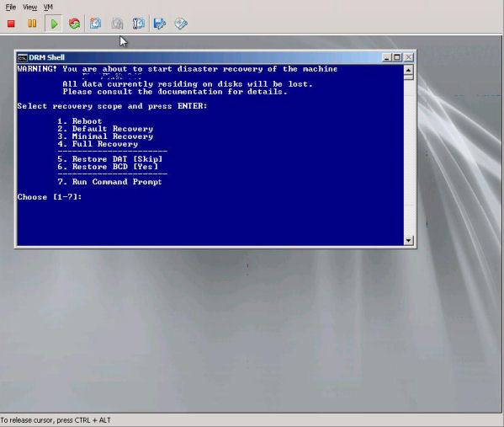The height and width of the screenshot is (427, 504).
Task: Take a snapshot of the virtual machine
Action: [x=95, y=24]
